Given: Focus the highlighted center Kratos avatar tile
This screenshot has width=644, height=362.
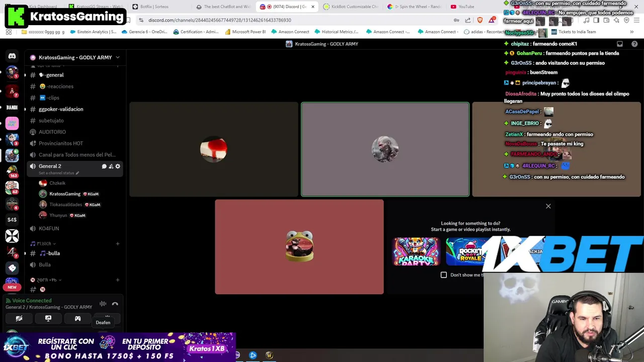Looking at the screenshot, I should coord(385,149).
